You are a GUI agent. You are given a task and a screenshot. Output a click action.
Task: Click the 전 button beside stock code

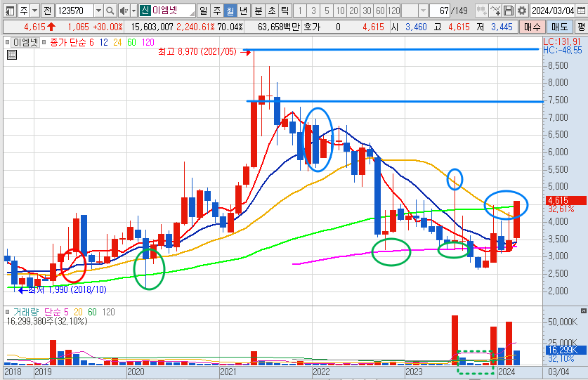(48, 11)
